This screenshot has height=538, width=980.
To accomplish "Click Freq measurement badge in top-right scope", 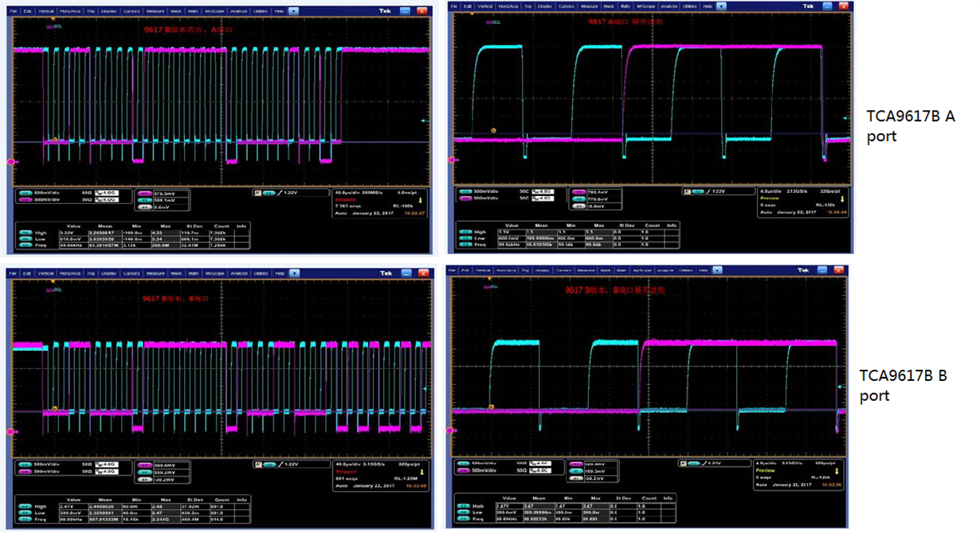I will (466, 245).
